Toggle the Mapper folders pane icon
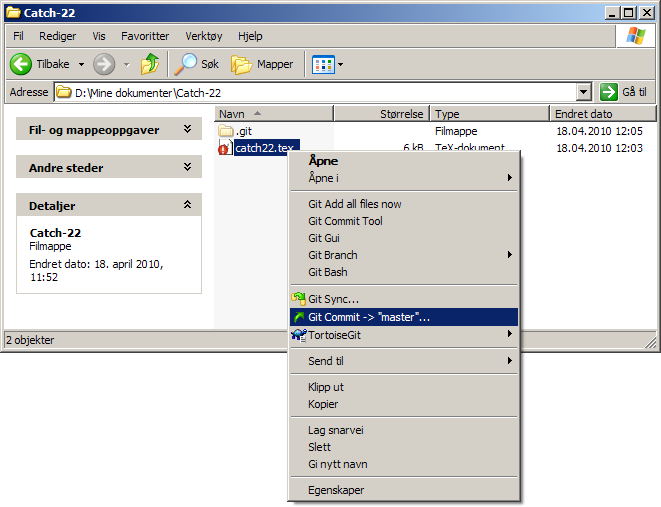This screenshot has height=507, width=661. 241,64
